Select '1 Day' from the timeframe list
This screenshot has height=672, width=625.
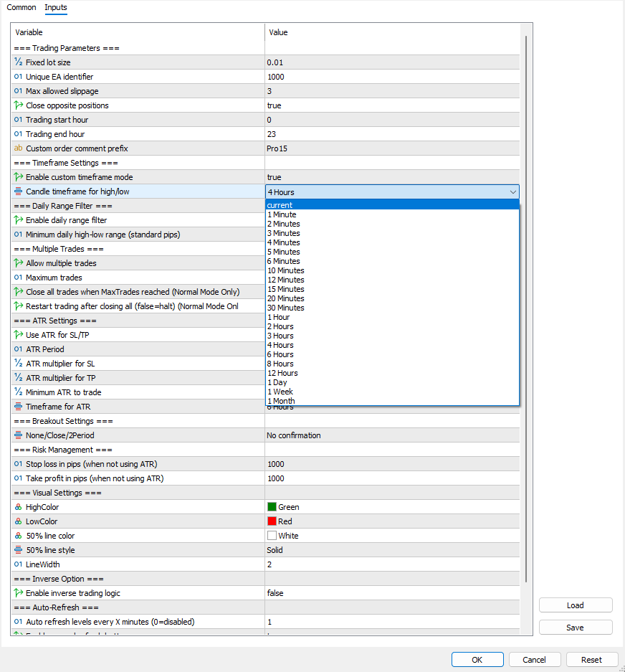click(x=392, y=382)
